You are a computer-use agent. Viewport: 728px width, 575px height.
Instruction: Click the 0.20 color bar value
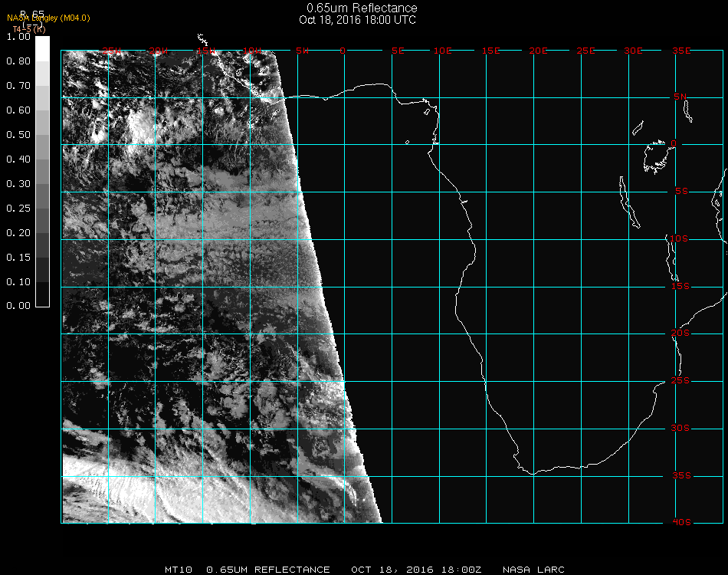point(18,233)
